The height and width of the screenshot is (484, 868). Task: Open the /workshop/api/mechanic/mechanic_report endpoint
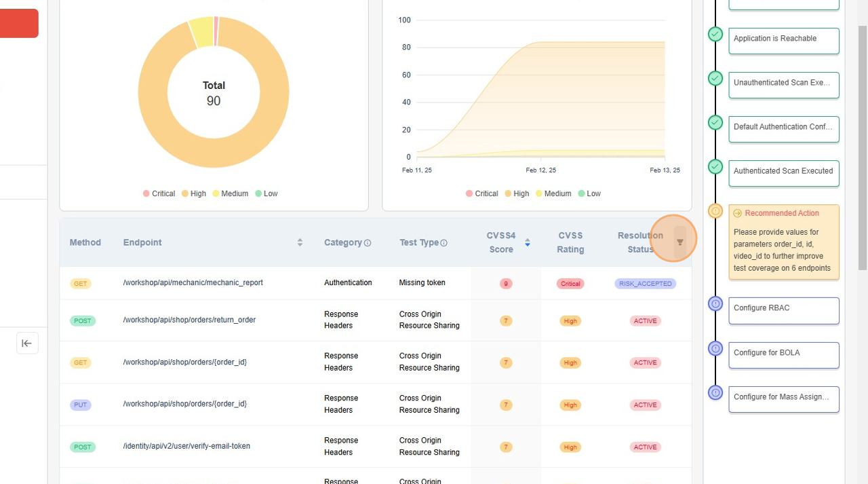pos(193,282)
